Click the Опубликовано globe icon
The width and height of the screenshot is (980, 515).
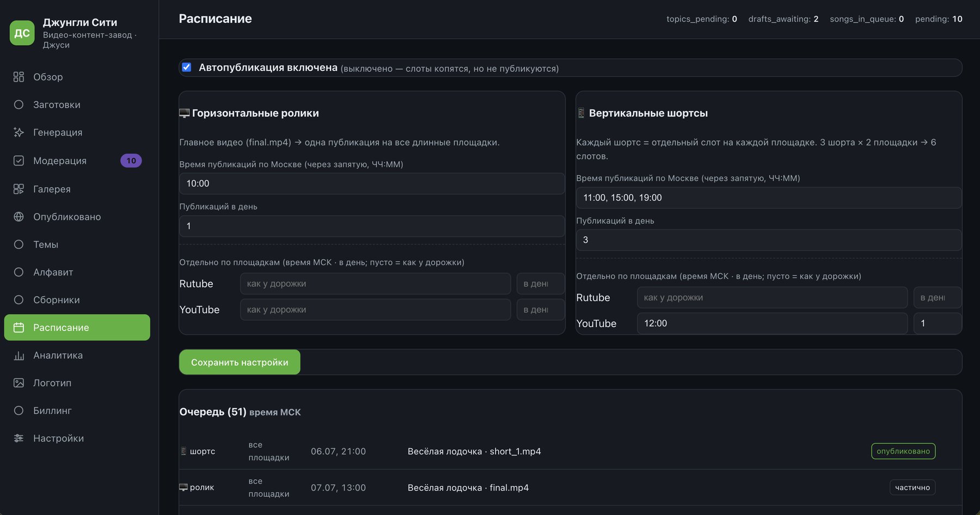[x=19, y=217]
